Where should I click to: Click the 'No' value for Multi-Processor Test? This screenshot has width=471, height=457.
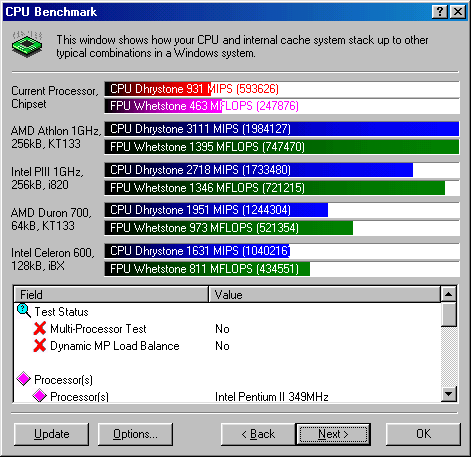[x=222, y=329]
